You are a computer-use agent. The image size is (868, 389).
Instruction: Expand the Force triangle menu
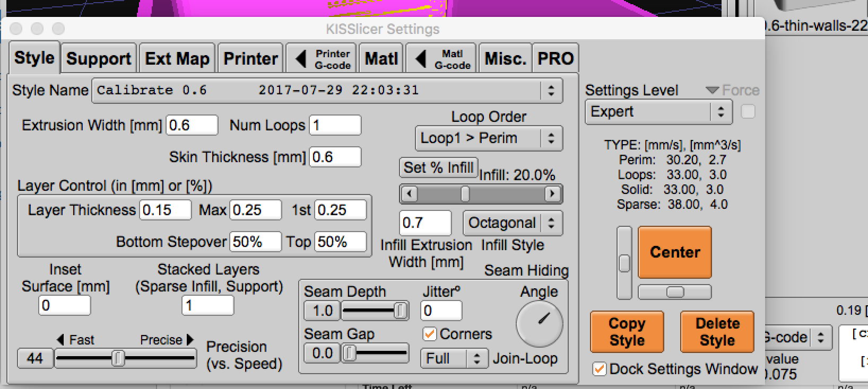[712, 91]
